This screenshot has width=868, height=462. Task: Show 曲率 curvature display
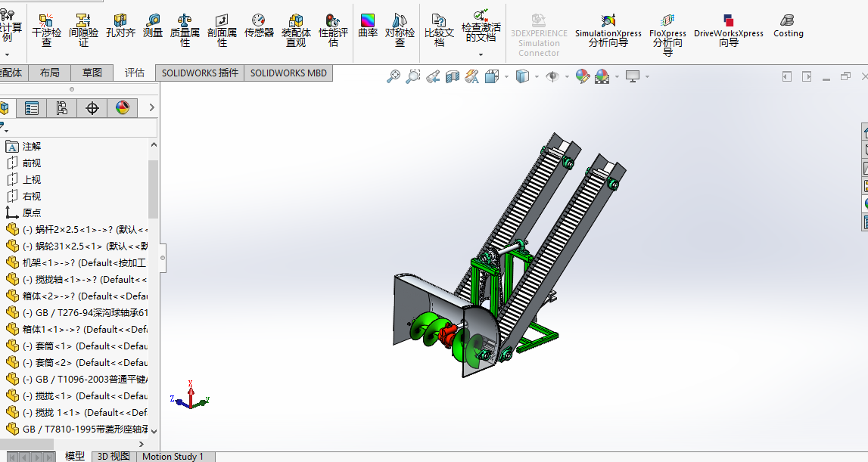[368, 26]
